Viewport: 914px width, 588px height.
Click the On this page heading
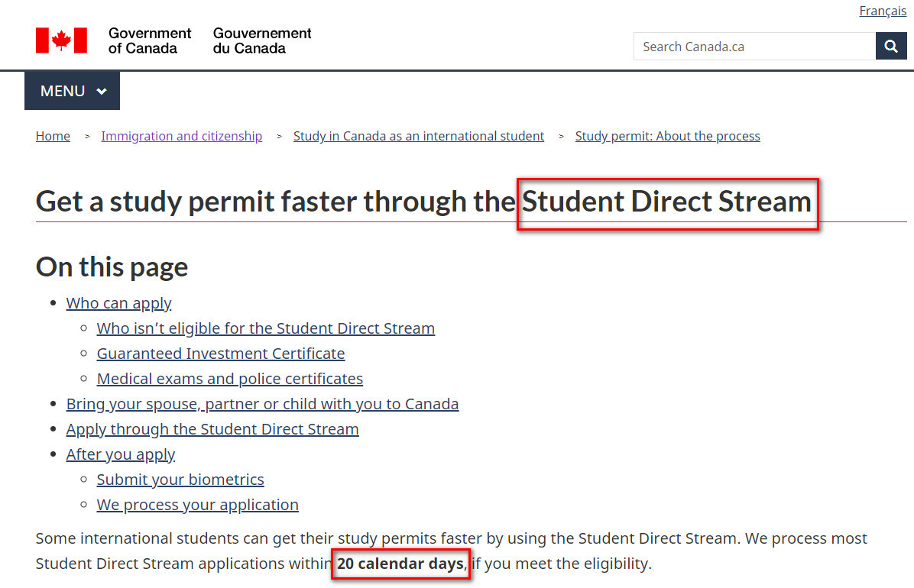pyautogui.click(x=112, y=267)
